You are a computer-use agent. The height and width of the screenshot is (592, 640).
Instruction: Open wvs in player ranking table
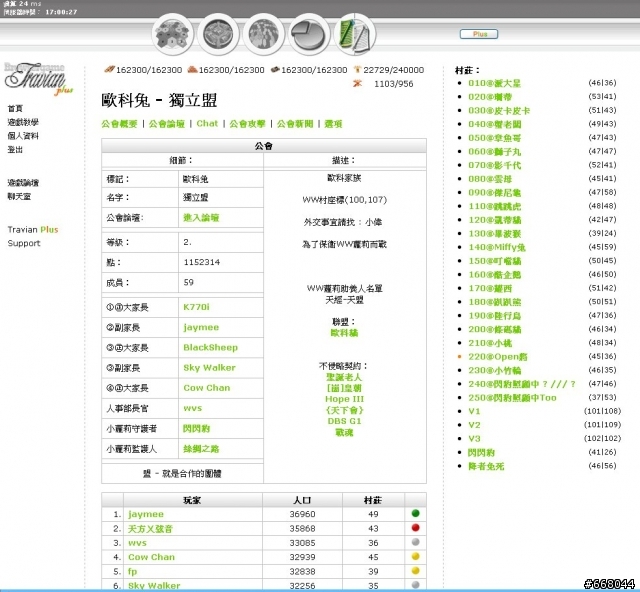click(137, 543)
